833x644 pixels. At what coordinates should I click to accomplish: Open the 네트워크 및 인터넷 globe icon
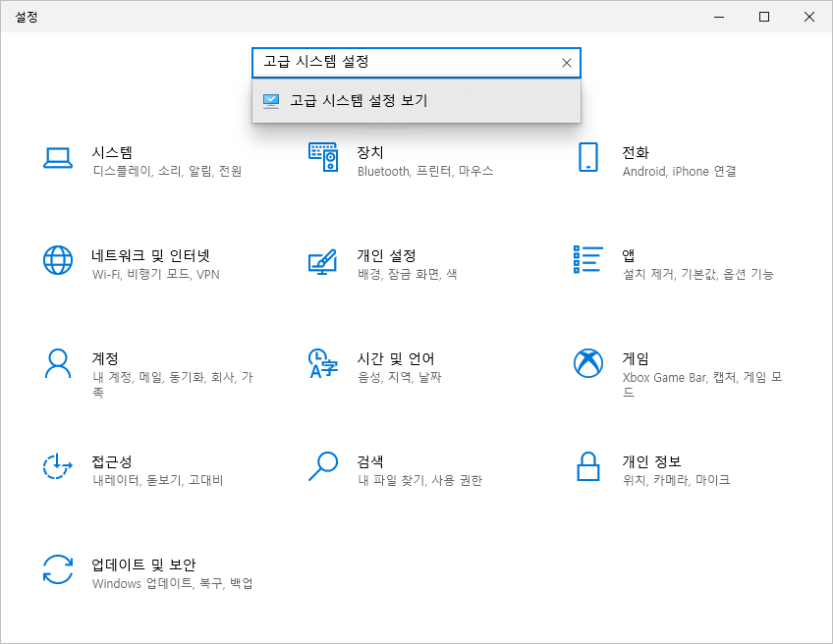pyautogui.click(x=58, y=260)
